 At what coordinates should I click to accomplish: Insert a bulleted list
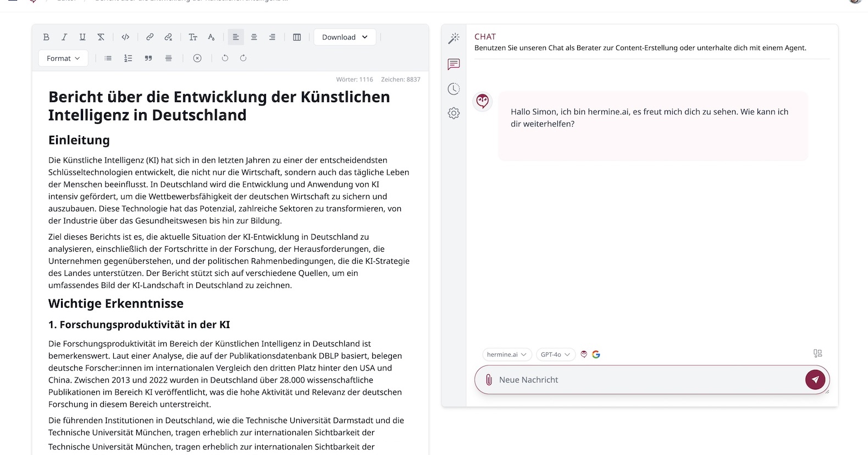pyautogui.click(x=108, y=58)
